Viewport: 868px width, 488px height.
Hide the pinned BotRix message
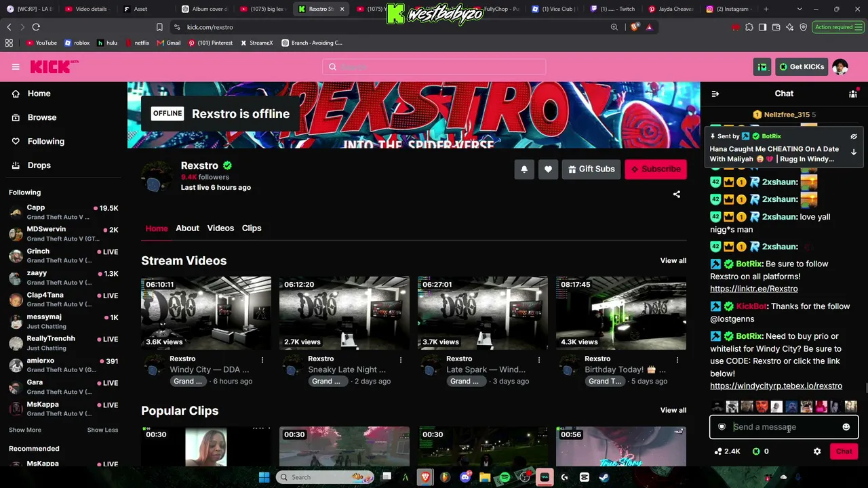(x=854, y=136)
